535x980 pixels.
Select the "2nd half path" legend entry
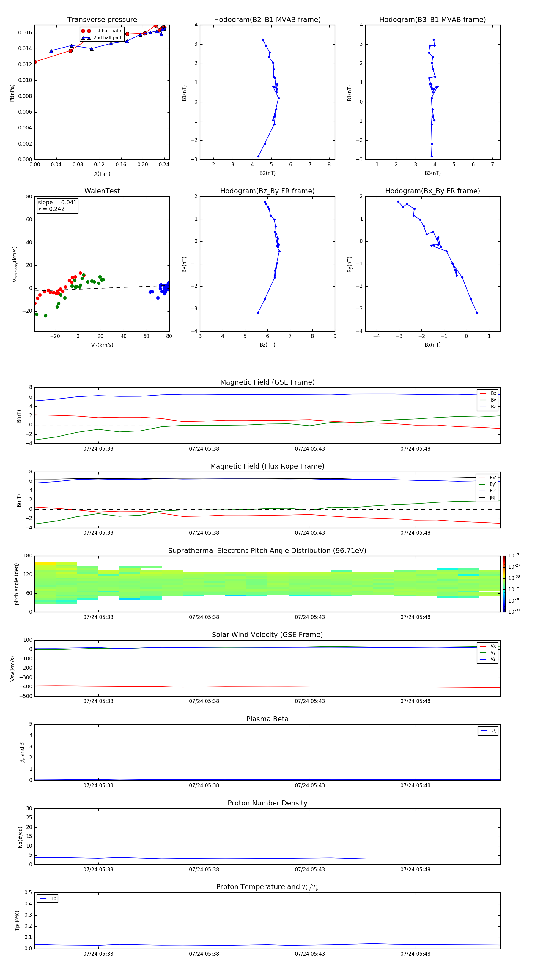tap(102, 38)
